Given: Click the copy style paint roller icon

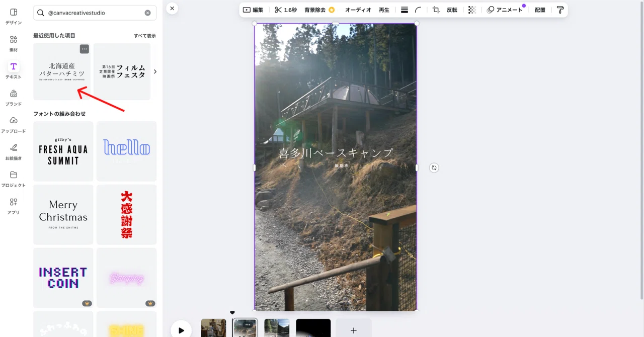Looking at the screenshot, I should click(x=560, y=10).
